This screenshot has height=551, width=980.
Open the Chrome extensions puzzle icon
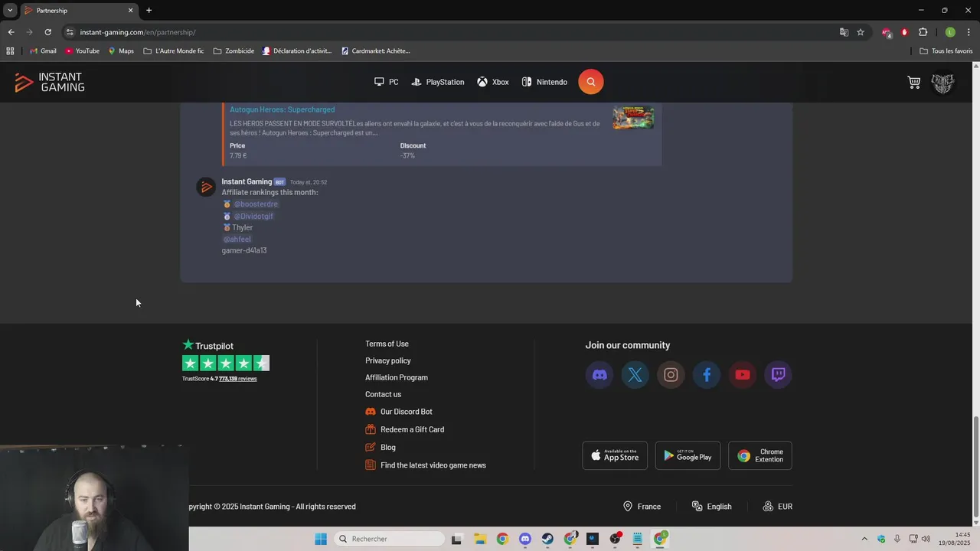pyautogui.click(x=923, y=32)
